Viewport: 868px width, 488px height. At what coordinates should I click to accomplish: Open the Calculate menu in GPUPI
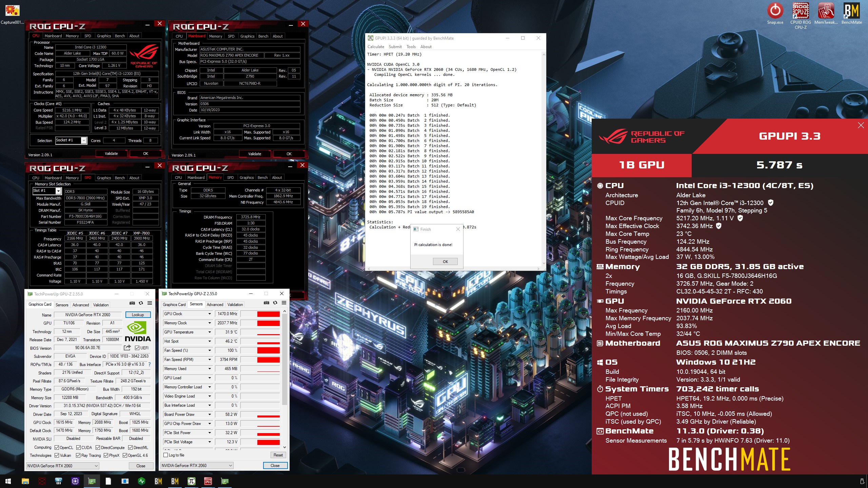[x=376, y=47]
